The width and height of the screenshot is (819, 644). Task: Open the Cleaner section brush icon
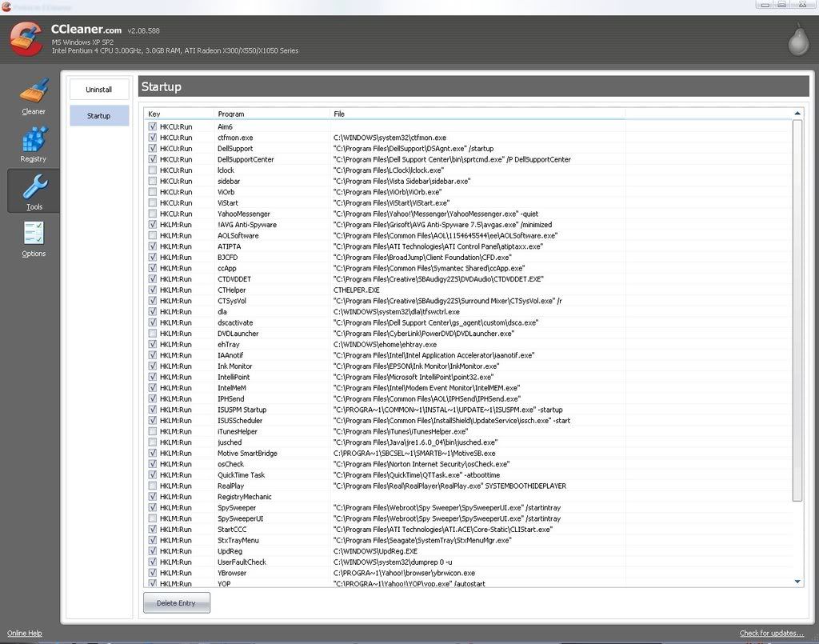(x=34, y=91)
